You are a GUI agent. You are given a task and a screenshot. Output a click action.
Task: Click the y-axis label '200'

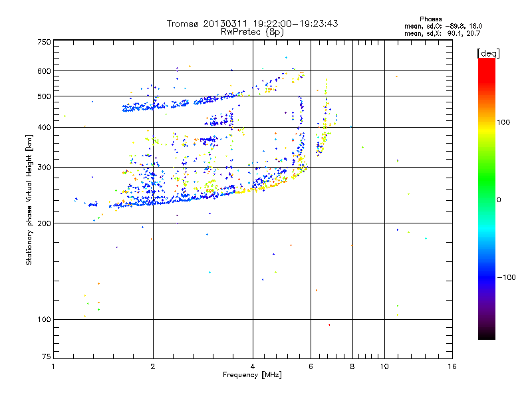pos(44,223)
